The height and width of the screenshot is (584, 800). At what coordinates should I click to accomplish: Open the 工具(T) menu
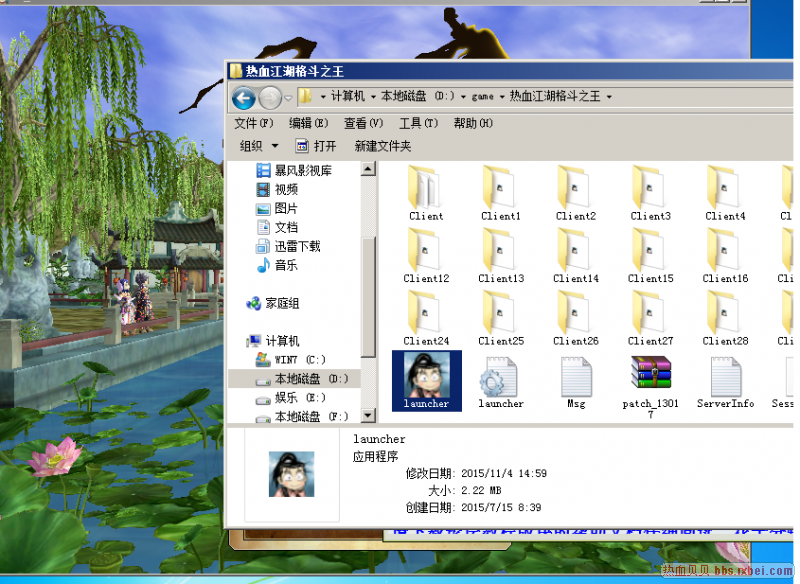[418, 123]
